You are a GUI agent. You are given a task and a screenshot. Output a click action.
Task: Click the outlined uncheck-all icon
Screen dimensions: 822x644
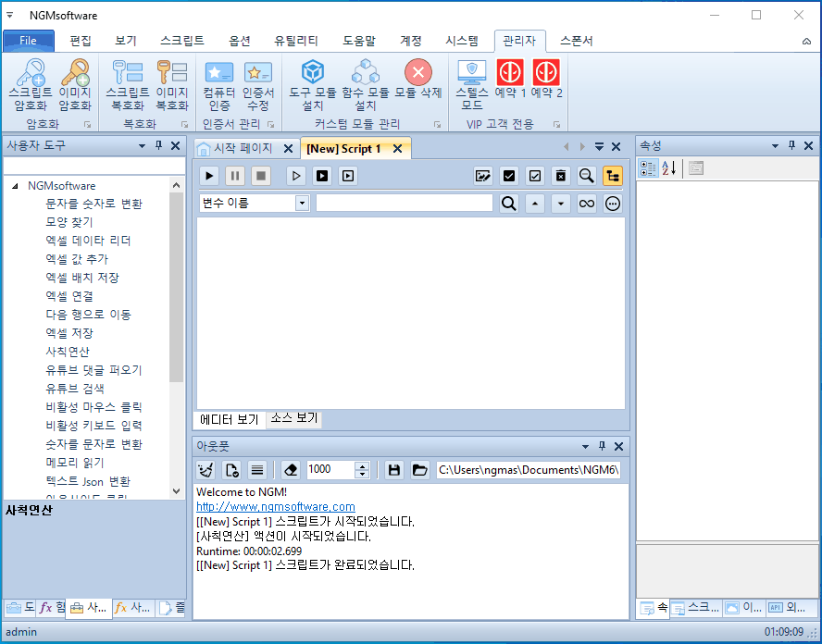[x=535, y=176]
